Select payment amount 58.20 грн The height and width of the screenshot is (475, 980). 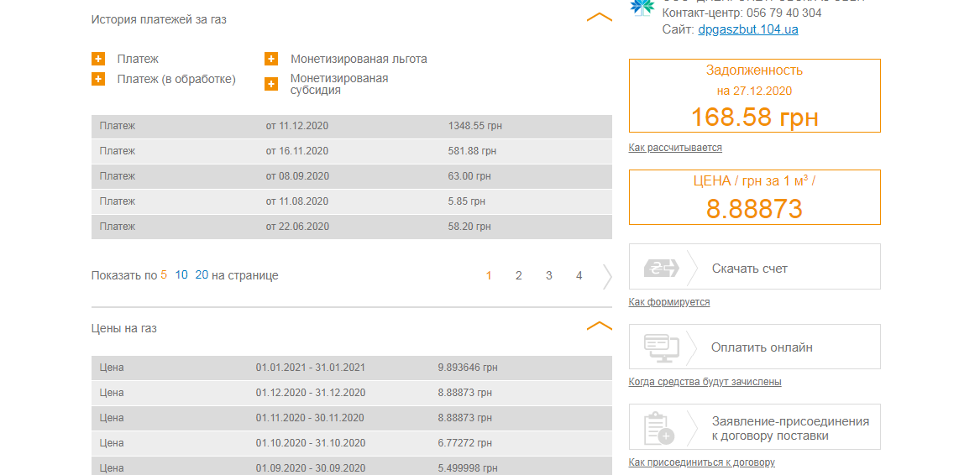point(469,227)
